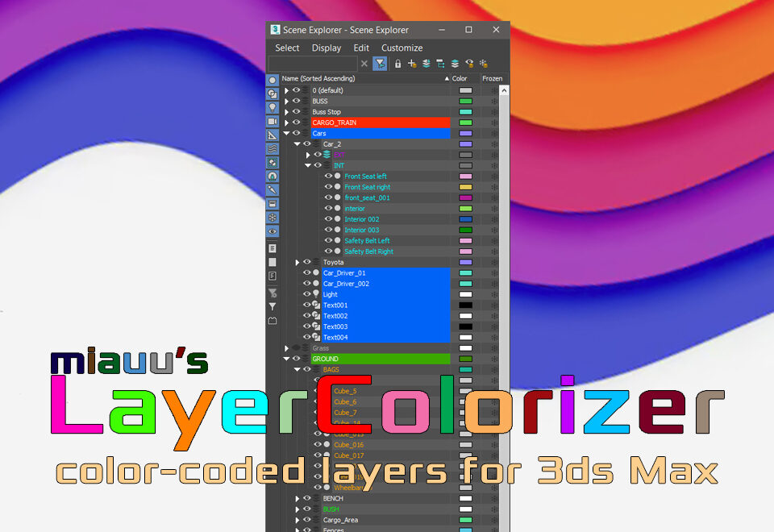Toggle the Display Helpers filter icon
The height and width of the screenshot is (532, 774).
(273, 135)
